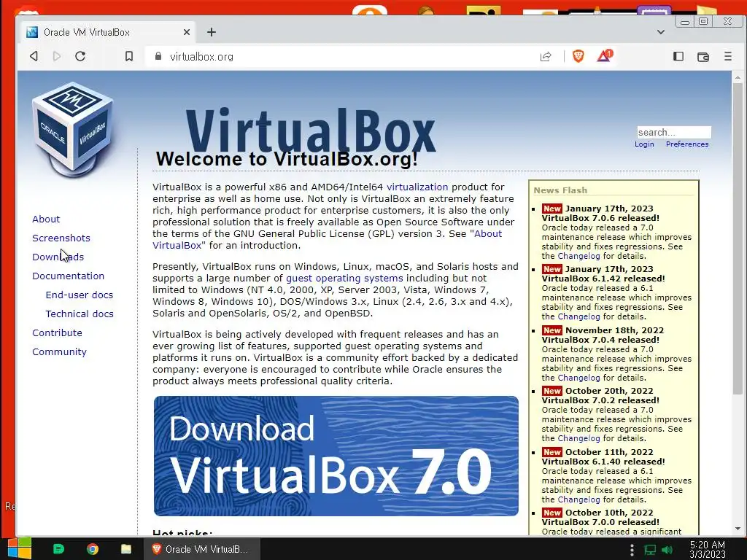Open Community in the sidebar
747x560 pixels.
pyautogui.click(x=60, y=352)
